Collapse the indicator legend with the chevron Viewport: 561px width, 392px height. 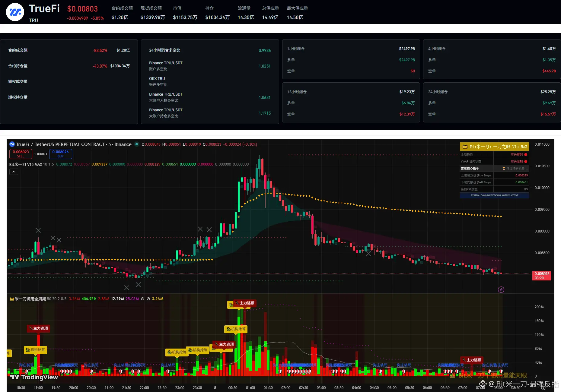[14, 172]
